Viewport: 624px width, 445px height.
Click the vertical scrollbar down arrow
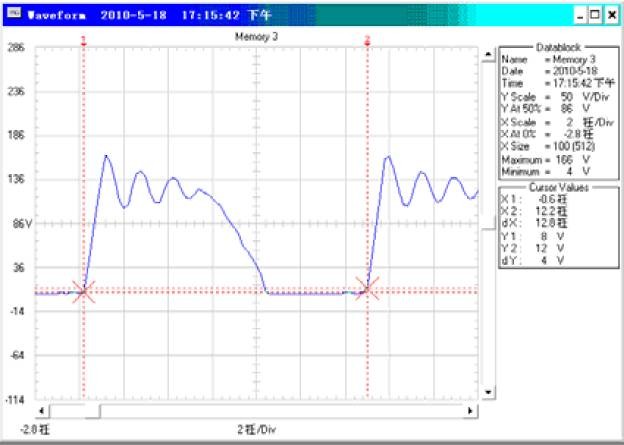(488, 392)
